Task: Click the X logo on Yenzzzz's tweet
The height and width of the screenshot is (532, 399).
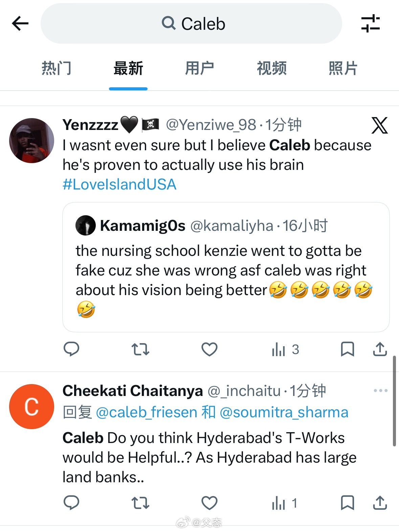Action: pyautogui.click(x=380, y=126)
